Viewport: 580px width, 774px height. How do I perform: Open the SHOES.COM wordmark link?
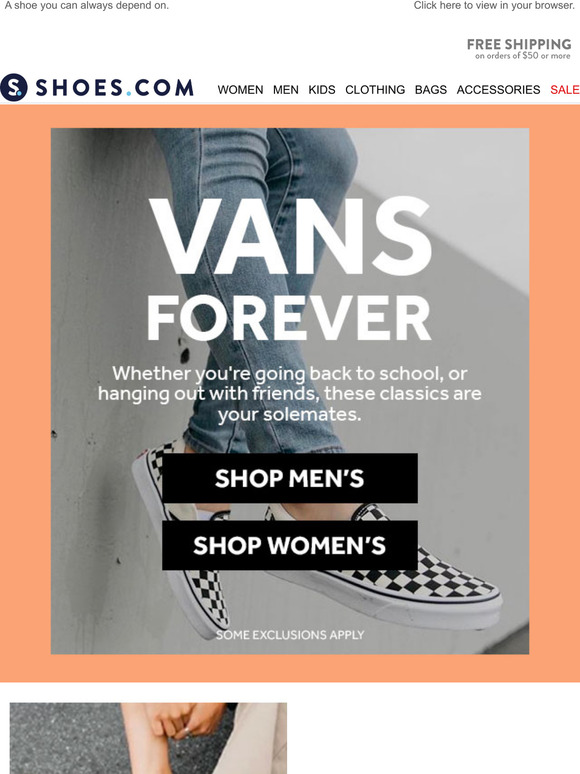pyautogui.click(x=114, y=88)
